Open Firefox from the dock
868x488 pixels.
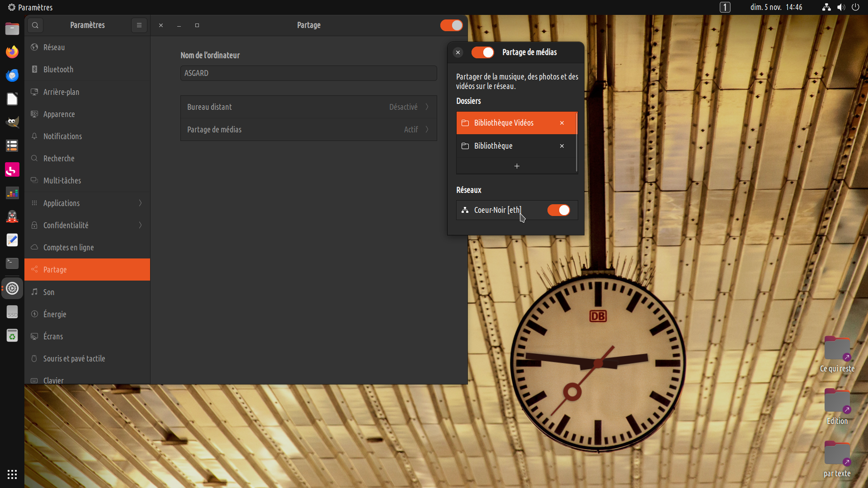click(12, 52)
